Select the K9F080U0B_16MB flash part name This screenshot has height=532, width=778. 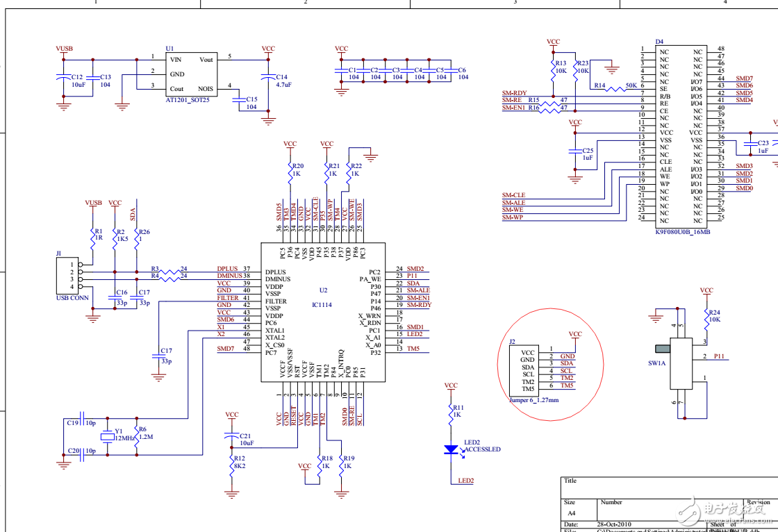[683, 232]
